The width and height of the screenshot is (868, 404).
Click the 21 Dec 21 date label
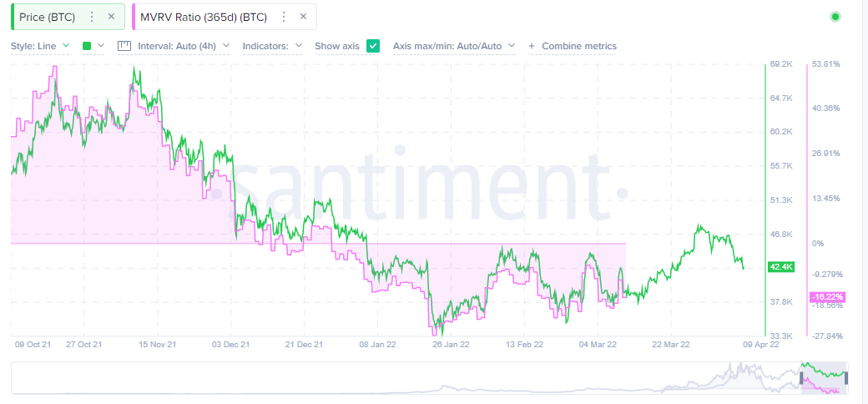pos(304,344)
